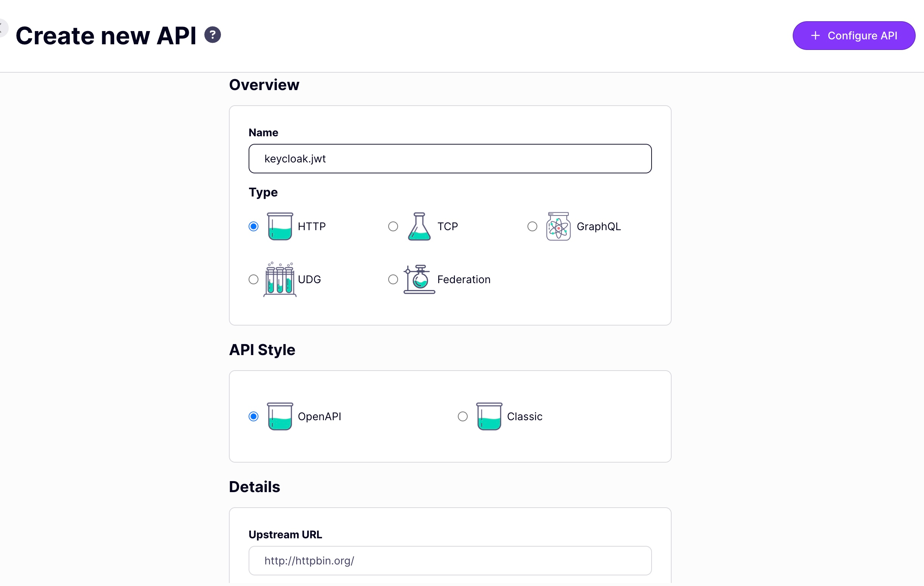Keep HTTP selected by clicking its radio
This screenshot has width=924, height=586.
pos(253,226)
